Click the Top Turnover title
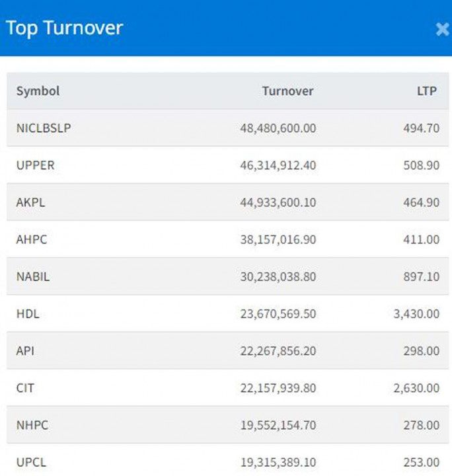Screen dimensions: 452x476 click(64, 28)
